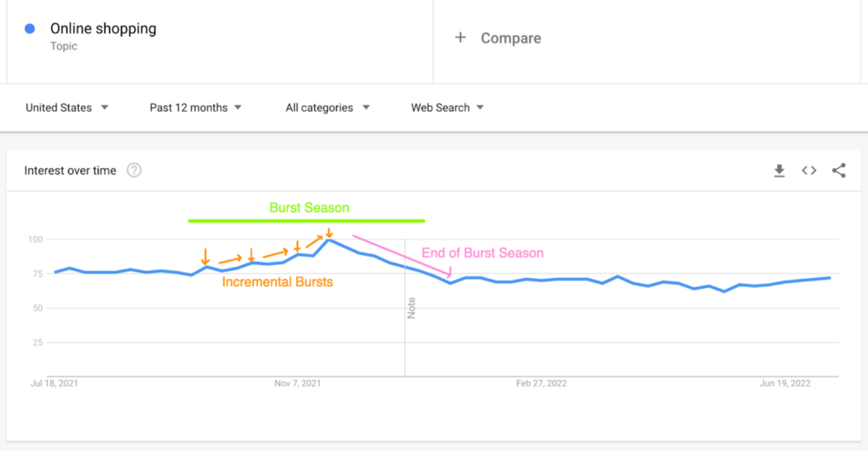This screenshot has height=451, width=868.
Task: Open the Past 12 months time range dropdown
Action: (x=195, y=108)
